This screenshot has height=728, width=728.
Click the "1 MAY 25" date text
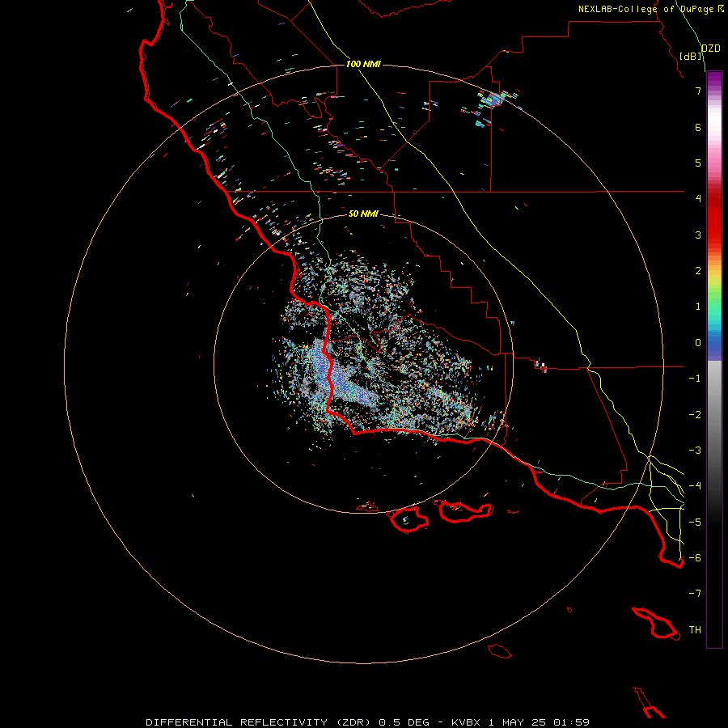(516, 722)
